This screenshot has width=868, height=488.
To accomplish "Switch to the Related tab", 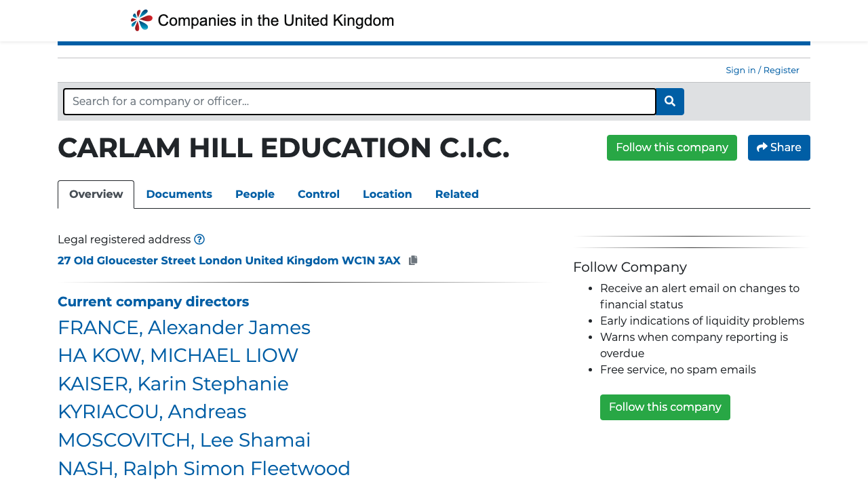I will point(456,195).
